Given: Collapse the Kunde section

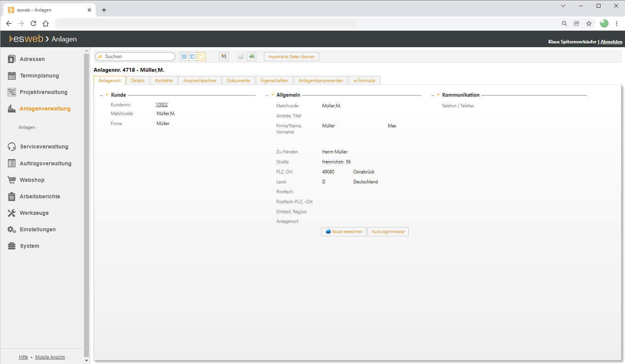Looking at the screenshot, I should coord(107,95).
